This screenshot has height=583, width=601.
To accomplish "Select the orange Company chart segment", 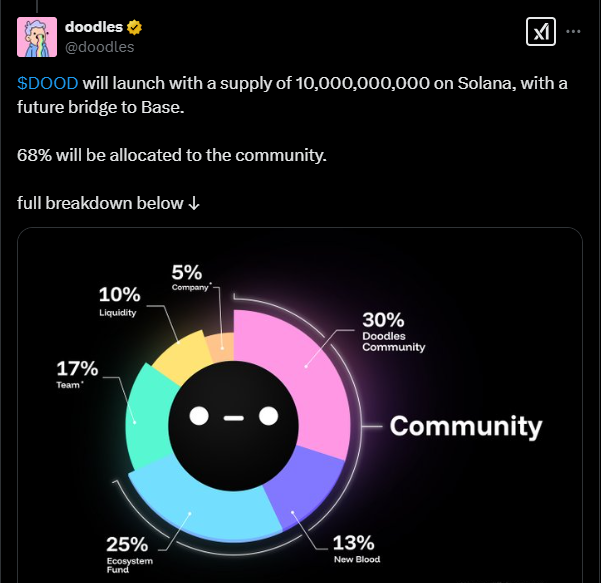I will tap(221, 347).
